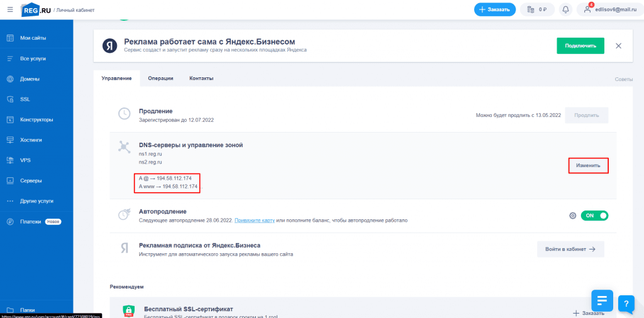Open autorenewal settings gear icon

coord(572,216)
